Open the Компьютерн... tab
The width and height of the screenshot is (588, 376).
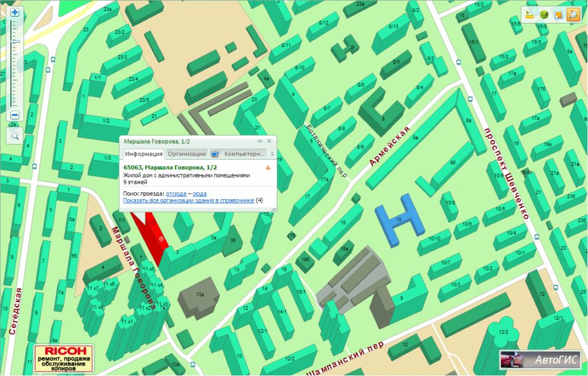click(239, 154)
